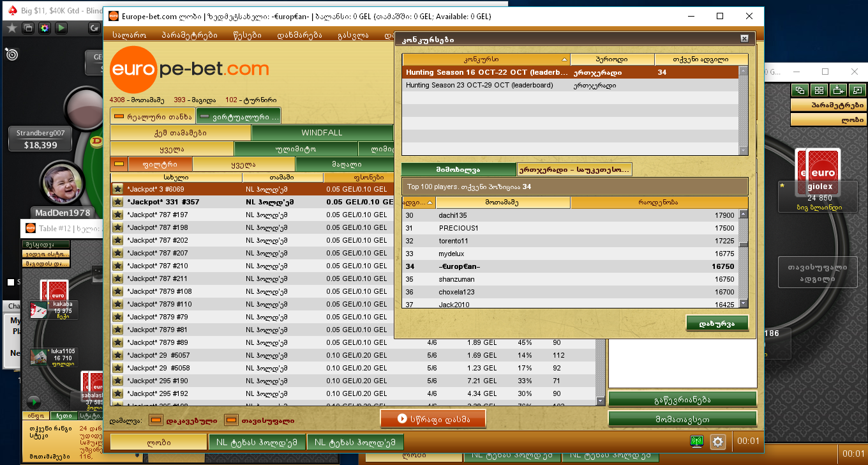The height and width of the screenshot is (465, 868).
Task: Click star icon for *Jackpot* 787 #198
Action: click(117, 227)
